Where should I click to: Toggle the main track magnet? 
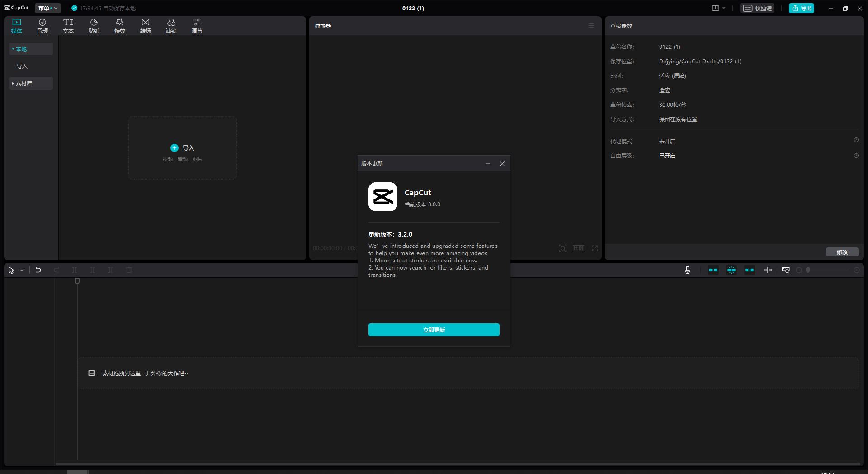(713, 270)
